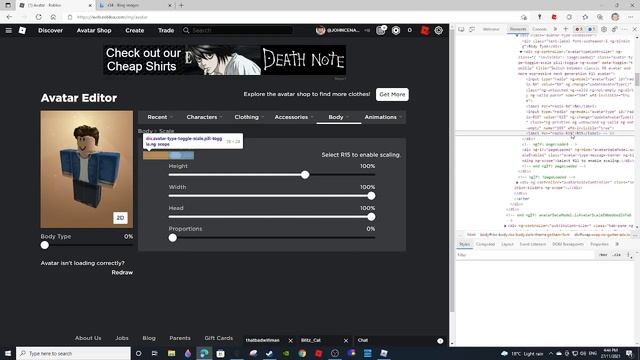Screen dimensions: 640x360
Task: Open the About Us footer link
Action: point(88,338)
